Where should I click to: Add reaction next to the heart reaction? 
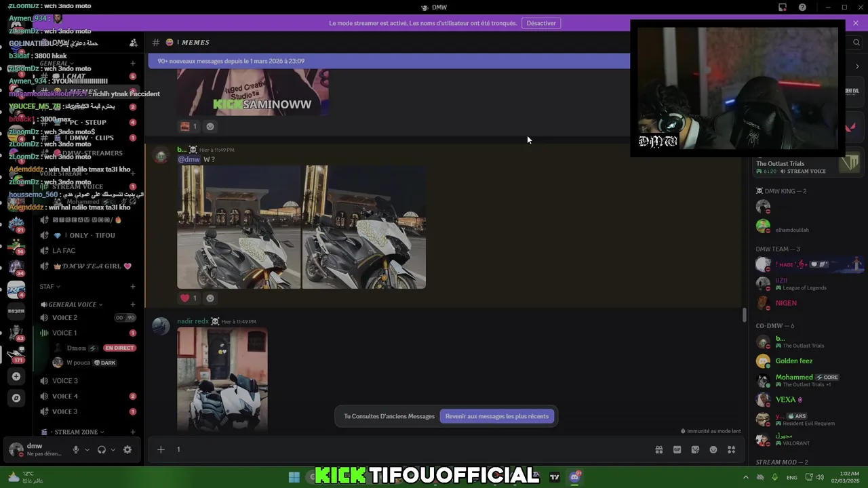click(210, 298)
